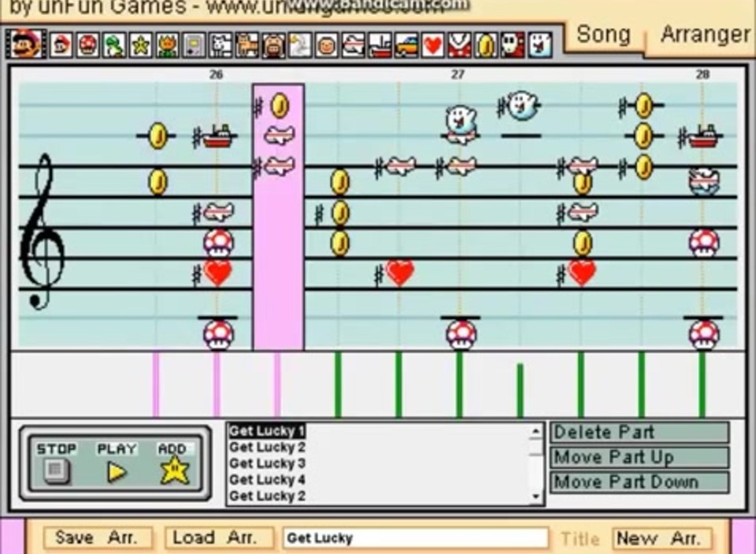
Task: Click the coin note in pink highlighted column
Action: 280,106
